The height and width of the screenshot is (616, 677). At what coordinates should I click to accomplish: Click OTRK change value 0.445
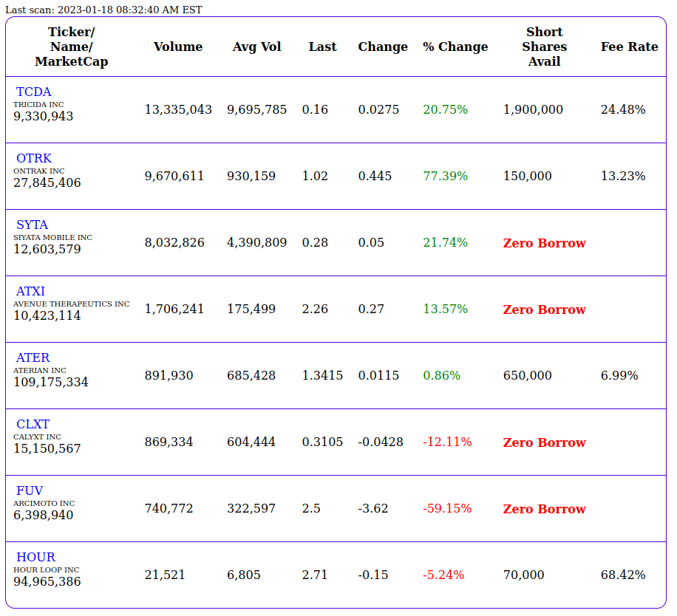[375, 176]
